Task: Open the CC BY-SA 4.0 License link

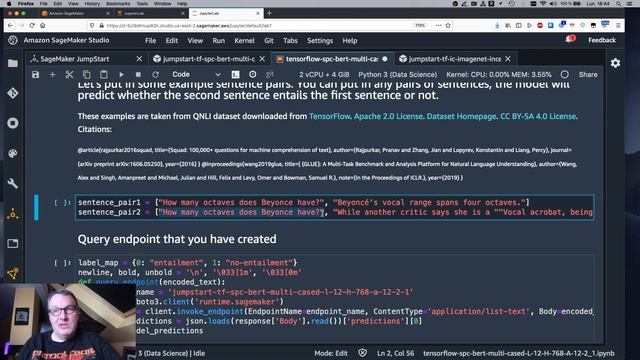Action: [538, 116]
